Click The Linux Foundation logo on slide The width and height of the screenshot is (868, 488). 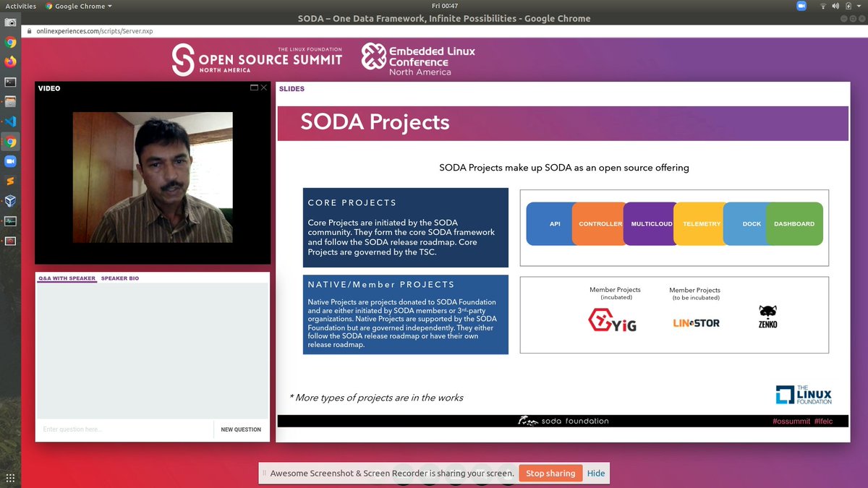804,395
